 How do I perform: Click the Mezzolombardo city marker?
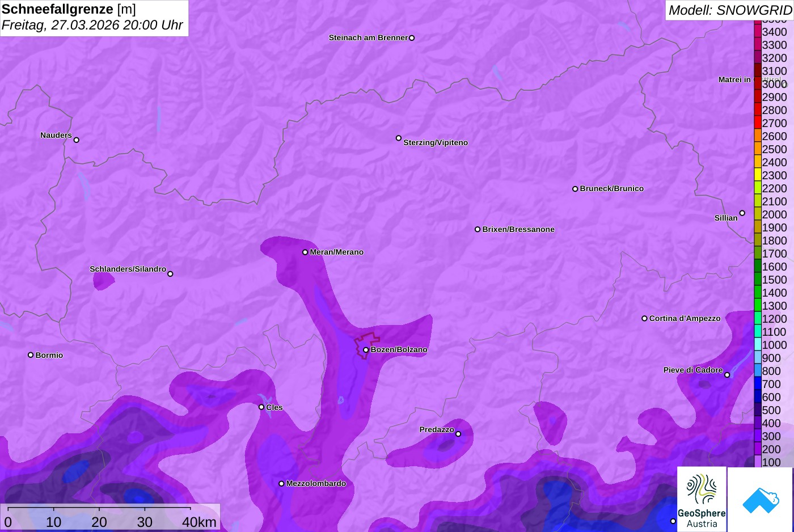click(x=281, y=484)
